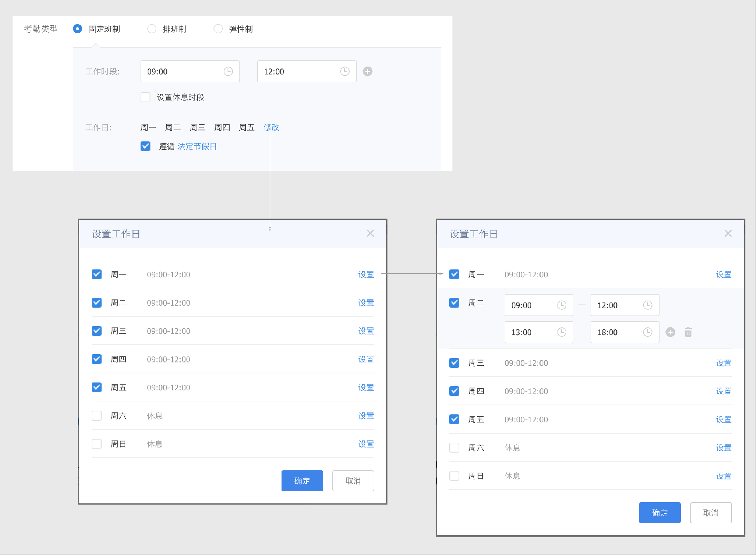This screenshot has width=756, height=555.
Task: Click clock icon in 09:00 work period field
Action: point(228,71)
